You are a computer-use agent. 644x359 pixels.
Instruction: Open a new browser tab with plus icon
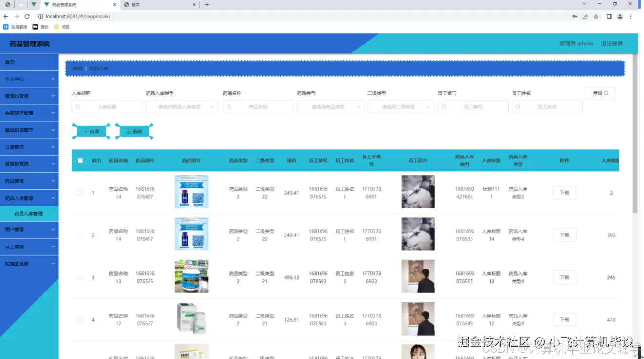[x=207, y=5]
